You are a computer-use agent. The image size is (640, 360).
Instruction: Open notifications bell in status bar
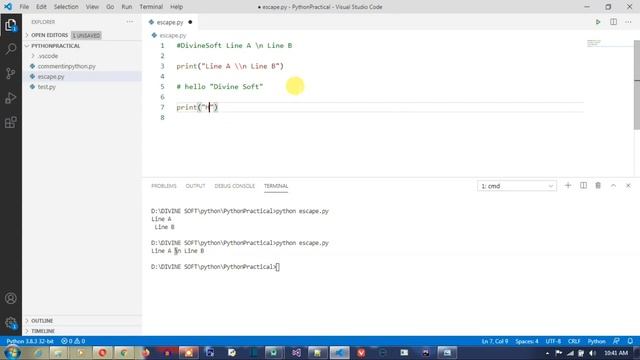point(630,341)
